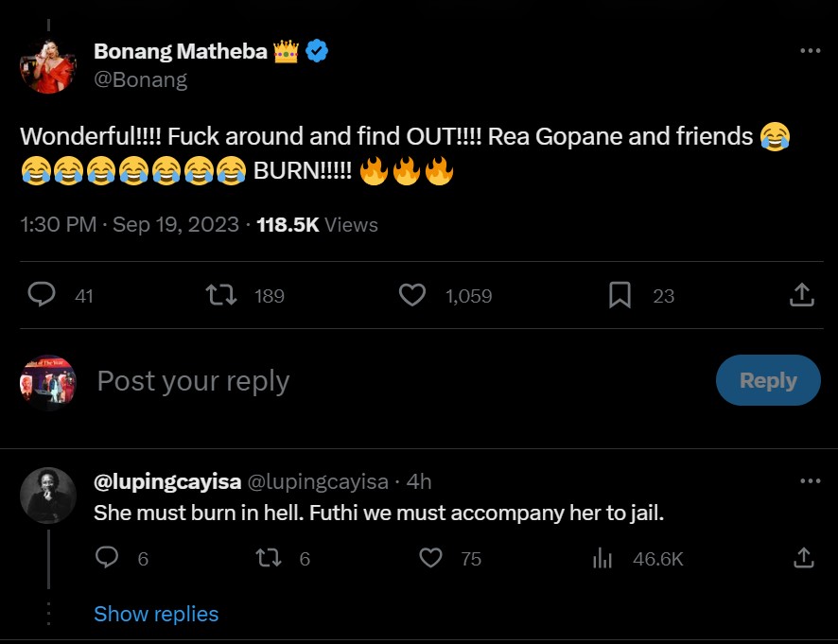Like Bonang Matheba's post
Viewport: 838px width, 644px height.
click(412, 296)
